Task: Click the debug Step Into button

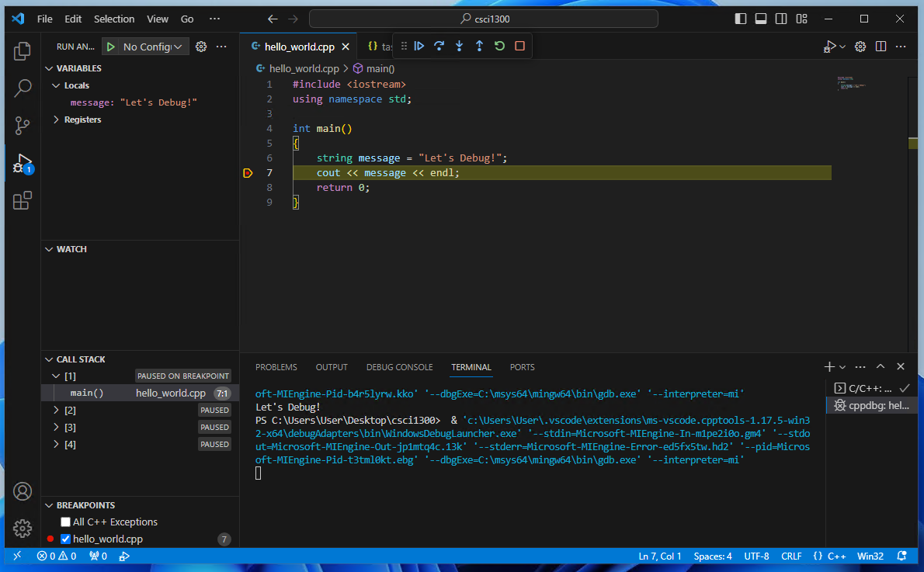Action: point(459,46)
